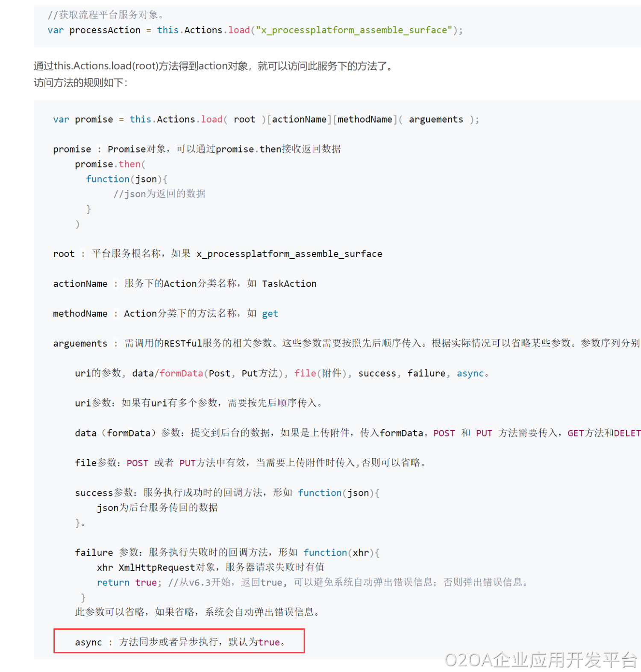Click the 'arguements' parameter description line
This screenshot has height=672, width=641.
click(x=346, y=343)
